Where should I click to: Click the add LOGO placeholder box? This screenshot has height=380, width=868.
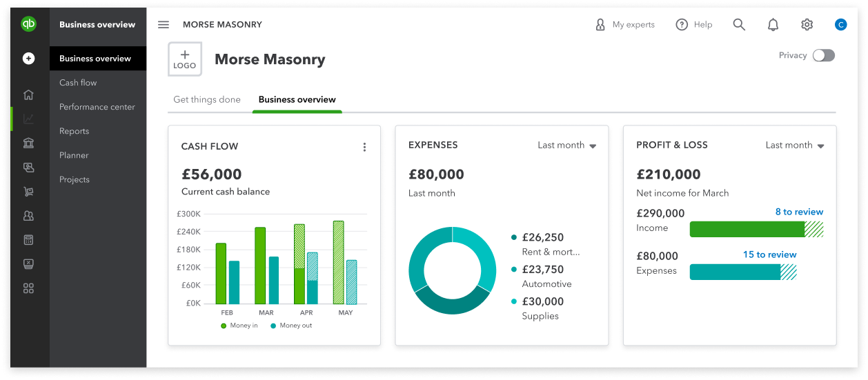(185, 59)
